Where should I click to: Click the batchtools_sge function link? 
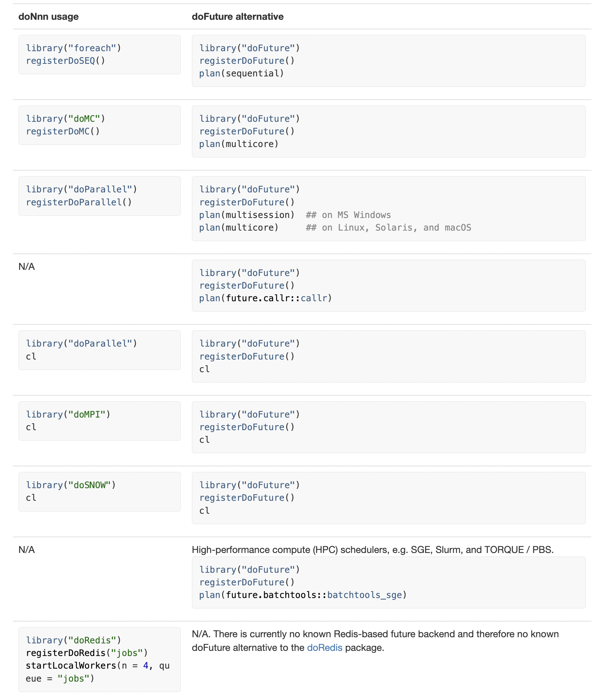coord(364,595)
